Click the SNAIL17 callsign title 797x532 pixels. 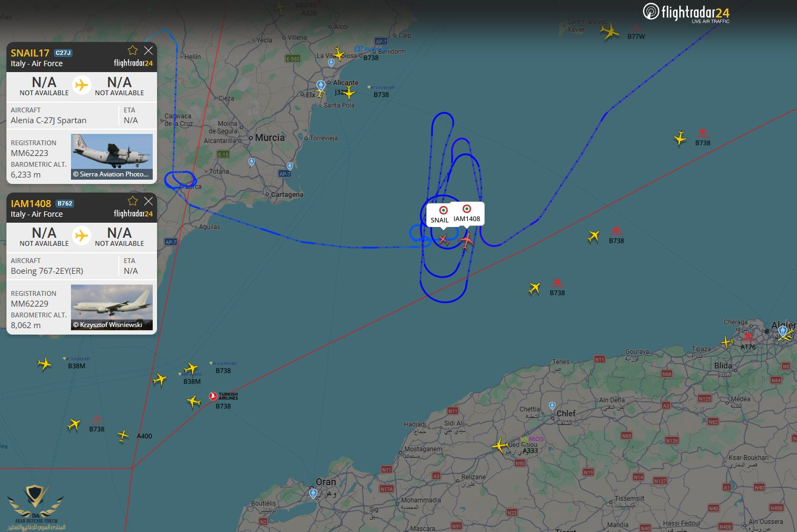click(30, 53)
